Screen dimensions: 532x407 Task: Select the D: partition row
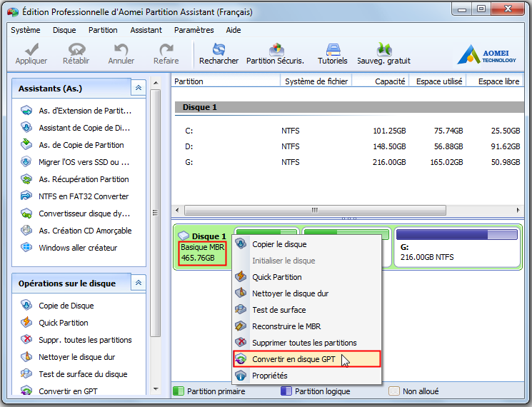point(349,146)
